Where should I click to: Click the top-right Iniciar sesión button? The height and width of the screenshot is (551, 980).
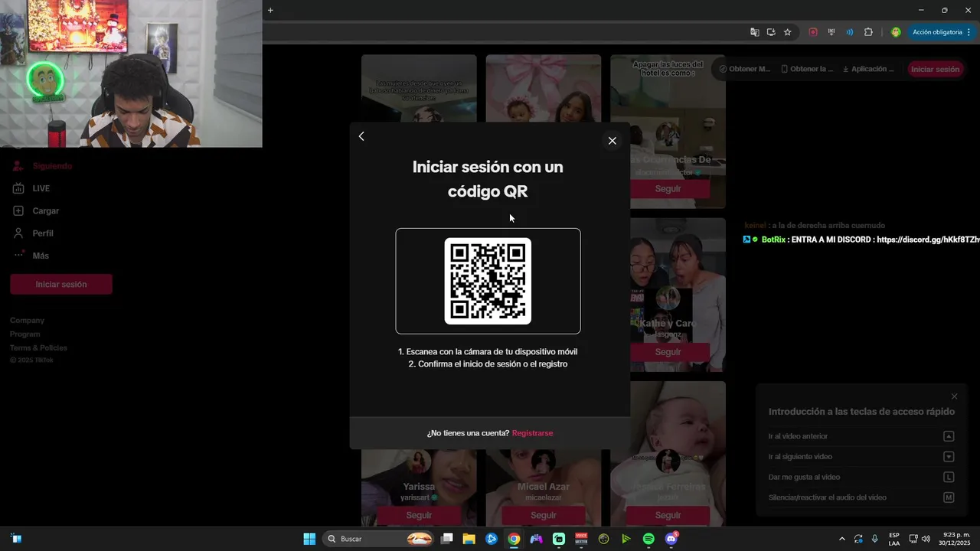(x=935, y=69)
